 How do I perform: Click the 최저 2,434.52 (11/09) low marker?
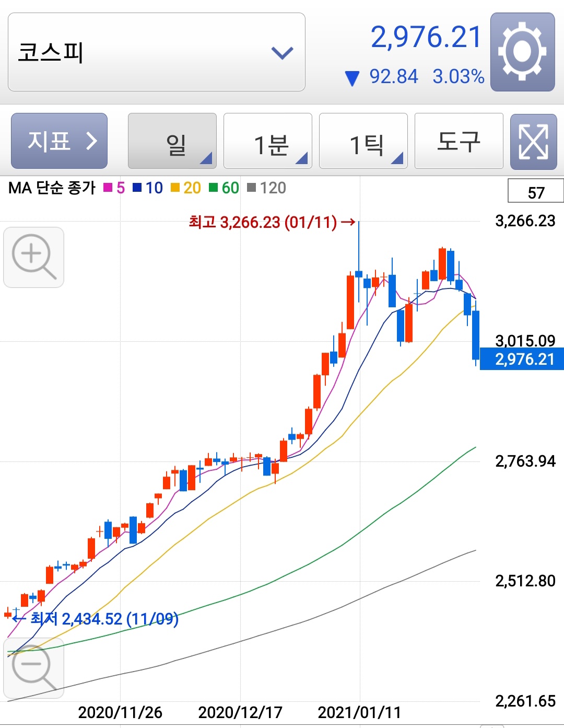click(96, 619)
